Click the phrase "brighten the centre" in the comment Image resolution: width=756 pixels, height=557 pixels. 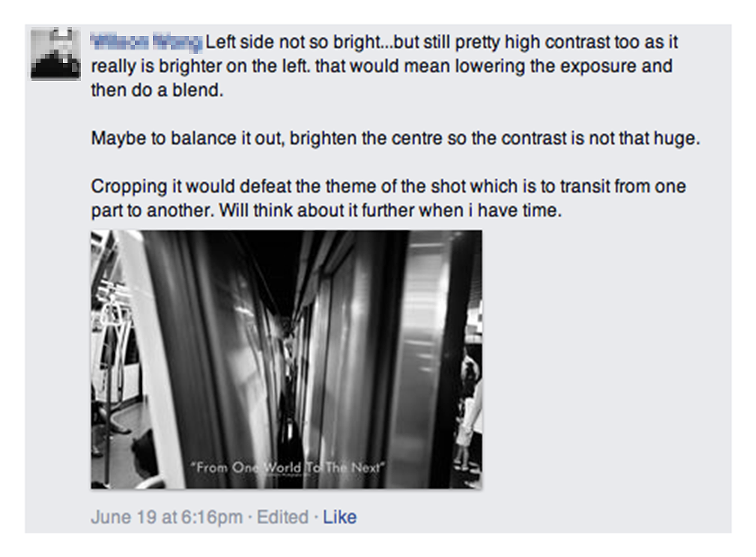[x=366, y=138]
